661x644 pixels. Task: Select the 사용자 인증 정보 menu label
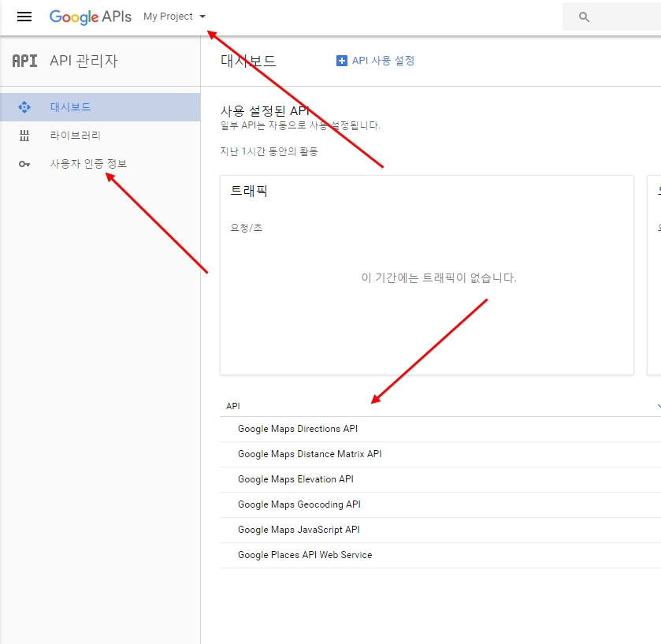click(88, 164)
